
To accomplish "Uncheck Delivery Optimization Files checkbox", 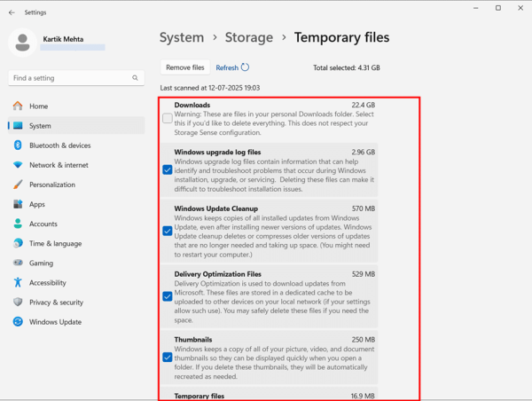I will pos(168,297).
